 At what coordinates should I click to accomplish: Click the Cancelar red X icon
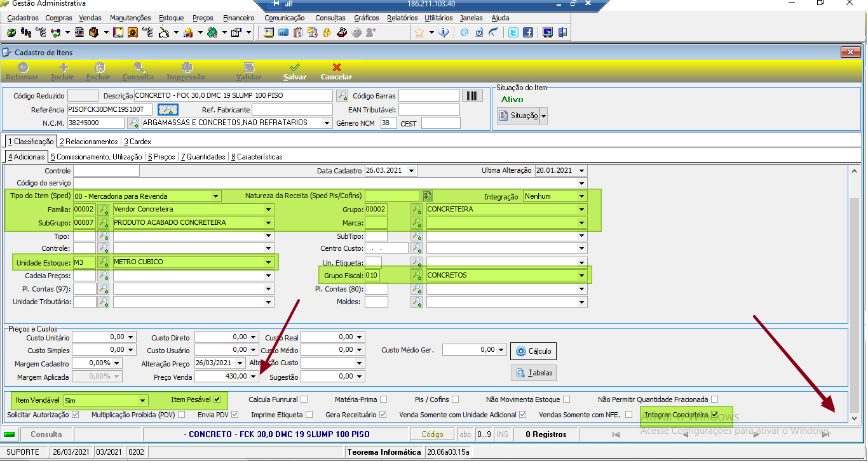[337, 67]
